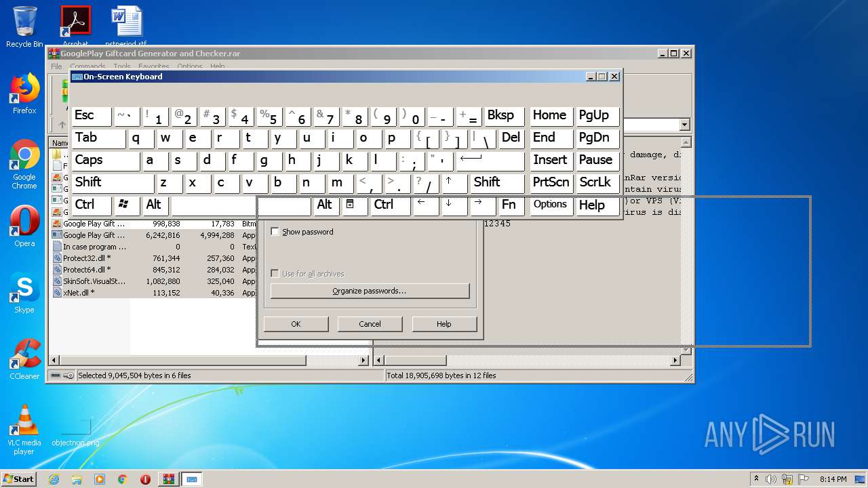This screenshot has width=868, height=488.
Task: Click the left arrow key on keyboard
Action: [x=426, y=205]
